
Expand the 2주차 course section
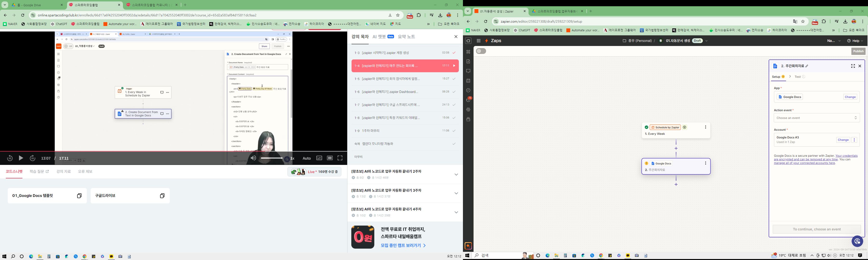456,175
